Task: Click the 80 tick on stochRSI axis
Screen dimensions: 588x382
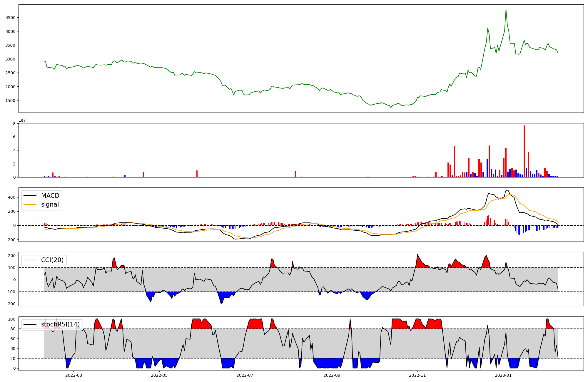Action: (x=13, y=329)
